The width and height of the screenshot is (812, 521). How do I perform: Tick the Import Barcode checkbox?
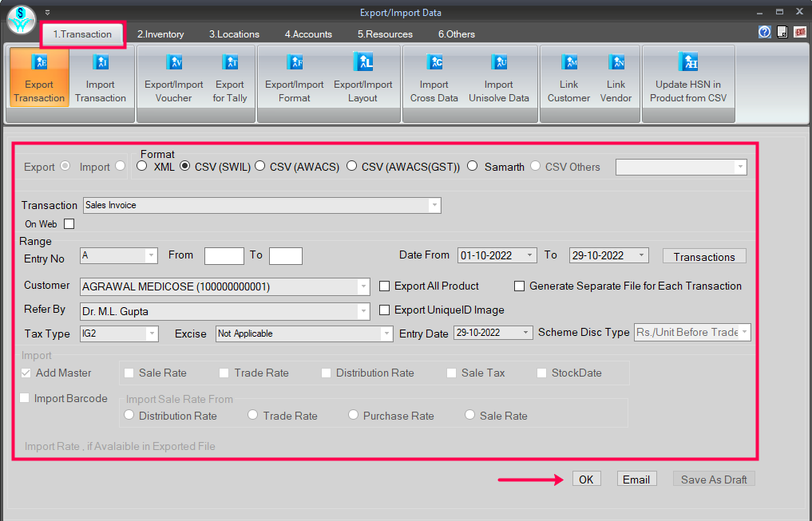tap(24, 398)
